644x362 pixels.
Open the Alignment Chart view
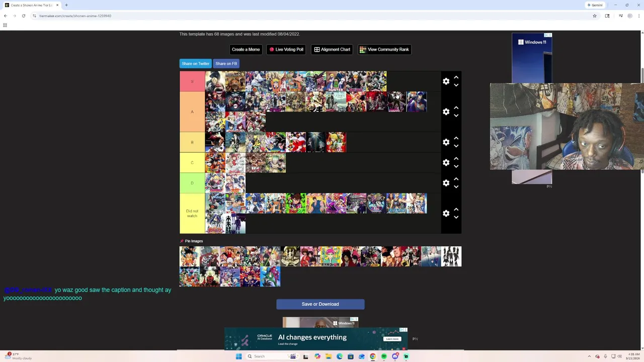tap(332, 49)
